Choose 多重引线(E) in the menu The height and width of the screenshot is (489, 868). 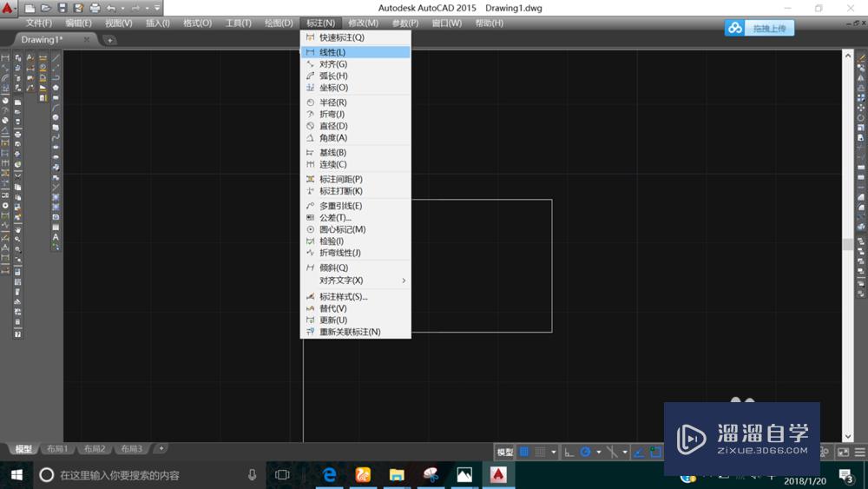pos(355,206)
